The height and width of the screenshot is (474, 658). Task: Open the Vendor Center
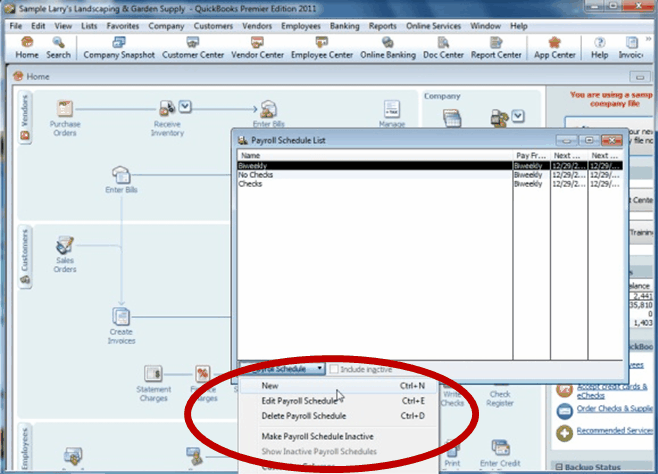pyautogui.click(x=257, y=47)
